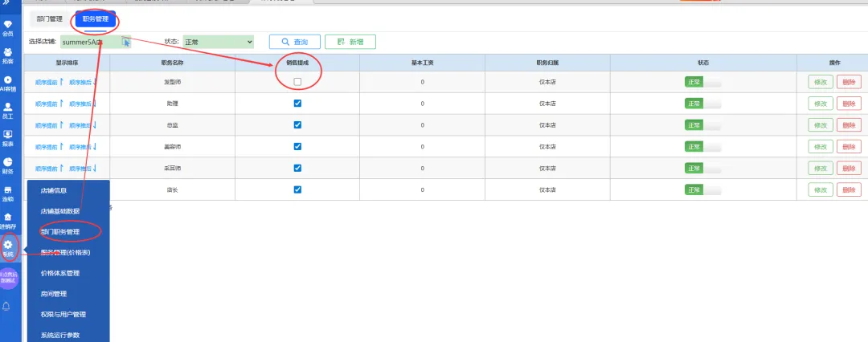Image resolution: width=868 pixels, height=342 pixels.
Task: Move 美容师 row up with 顺序提前
Action: point(49,147)
